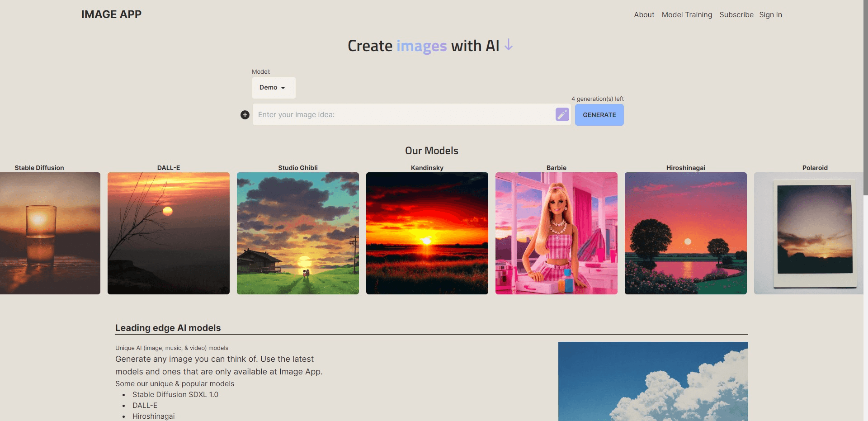Click the purple down arrow in the heading

[x=508, y=45]
